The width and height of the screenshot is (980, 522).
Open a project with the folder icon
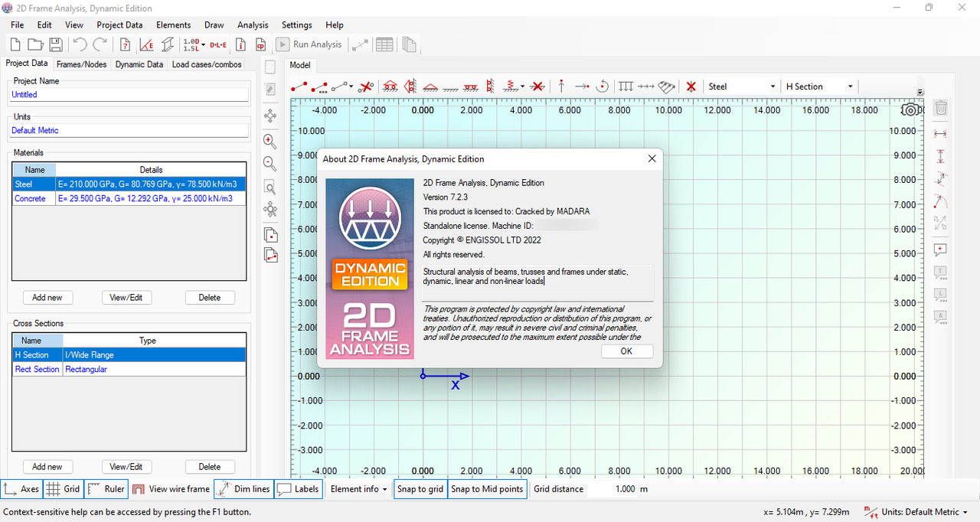[x=36, y=44]
